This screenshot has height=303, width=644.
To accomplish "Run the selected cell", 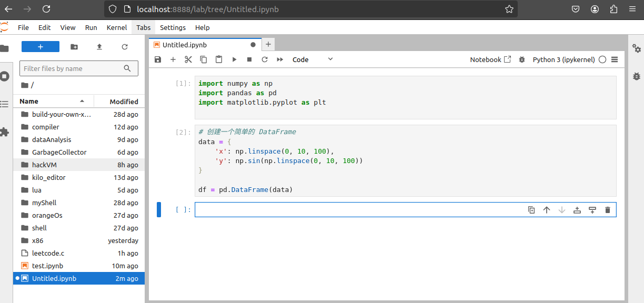I will point(234,59).
